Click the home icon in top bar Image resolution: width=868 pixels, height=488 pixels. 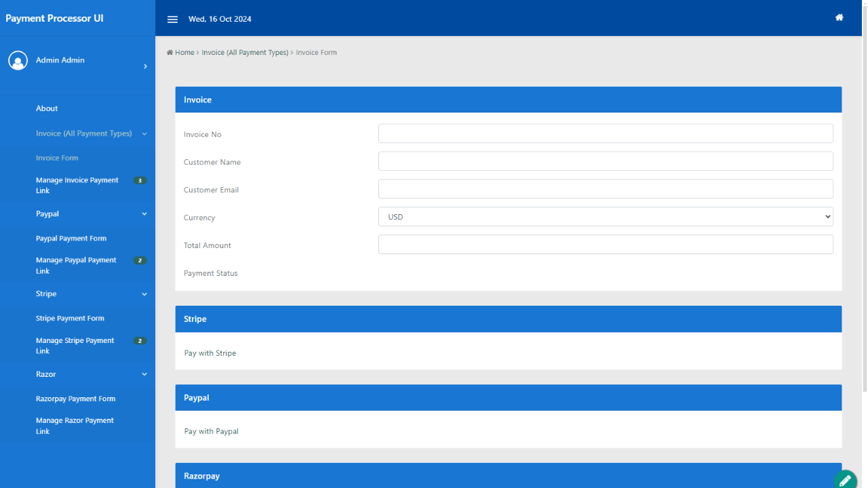click(839, 18)
